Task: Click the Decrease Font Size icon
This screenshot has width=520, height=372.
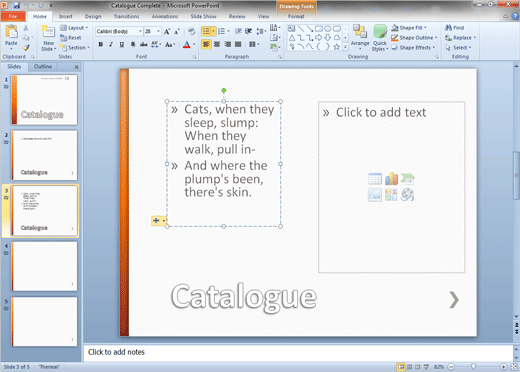Action: 177,32
